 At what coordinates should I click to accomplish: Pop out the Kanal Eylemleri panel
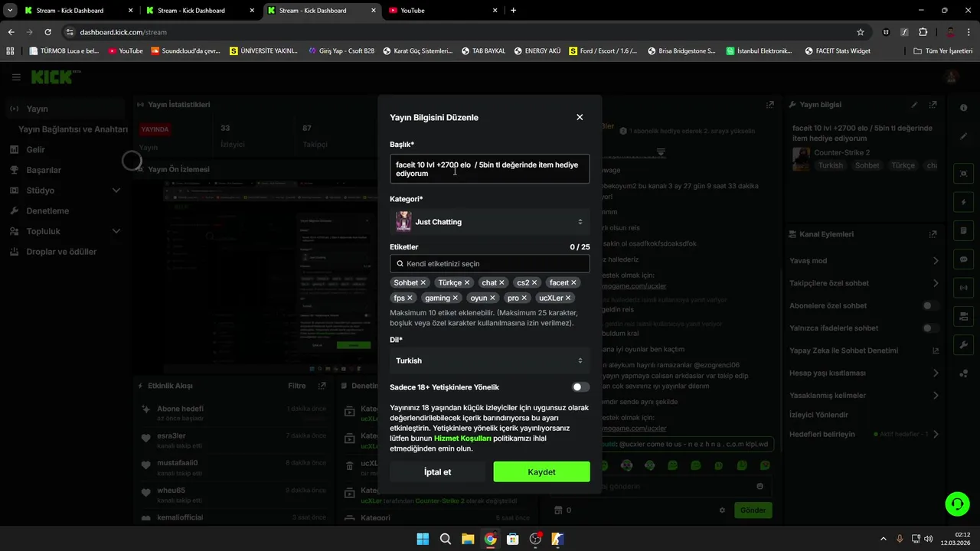point(933,234)
